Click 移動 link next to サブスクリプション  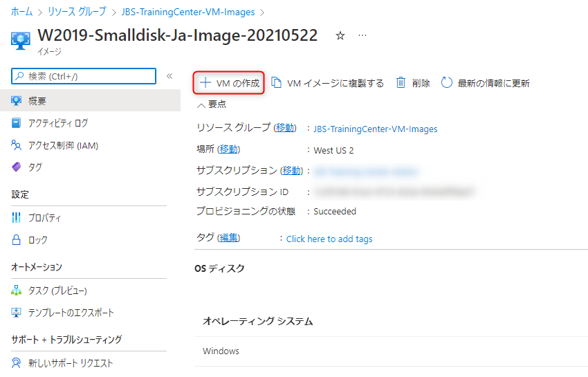291,171
